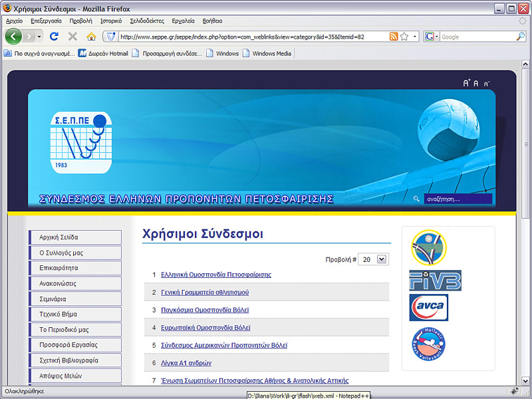Screen dimensions: 532x399
Task: Bookmark page with the star icon
Action: click(x=404, y=37)
